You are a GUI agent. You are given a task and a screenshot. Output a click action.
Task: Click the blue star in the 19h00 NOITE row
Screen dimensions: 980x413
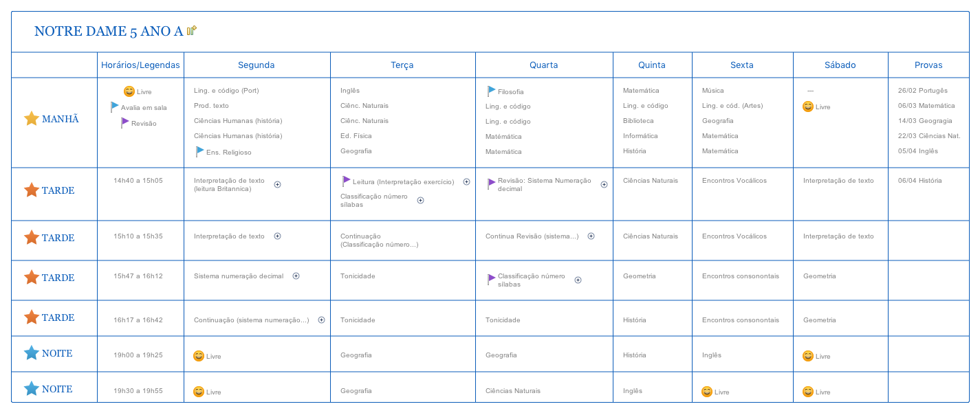(x=32, y=353)
